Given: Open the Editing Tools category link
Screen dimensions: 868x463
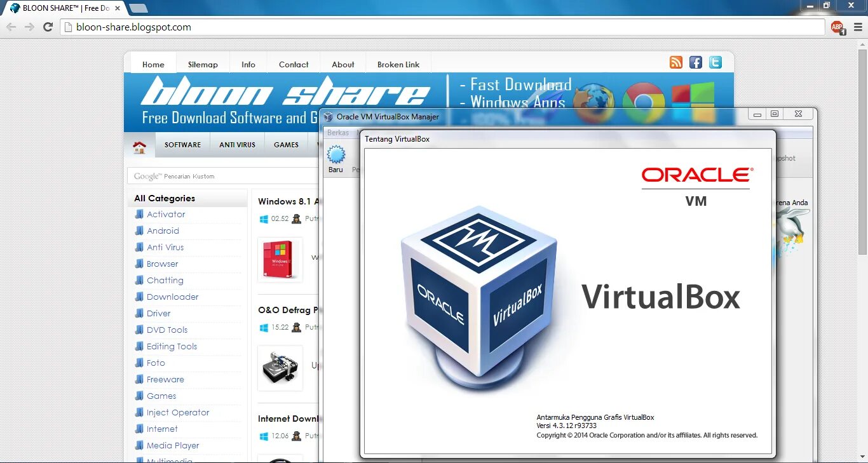Looking at the screenshot, I should pyautogui.click(x=172, y=346).
